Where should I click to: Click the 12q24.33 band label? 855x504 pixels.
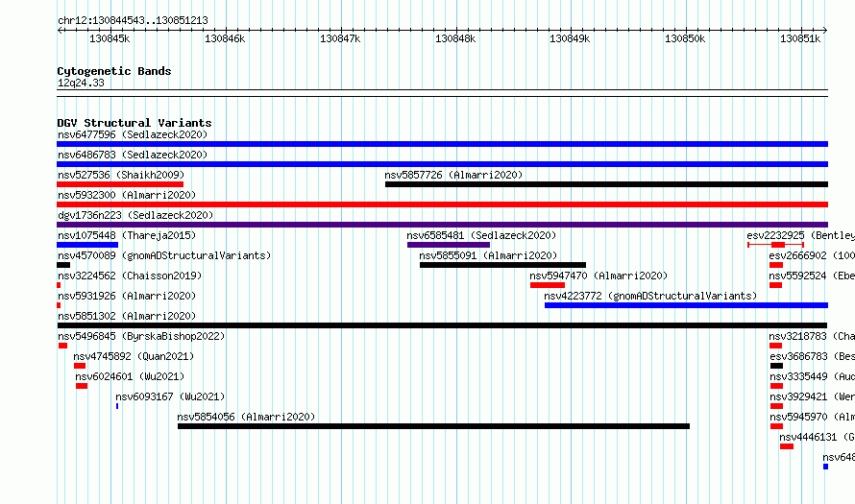[x=81, y=83]
